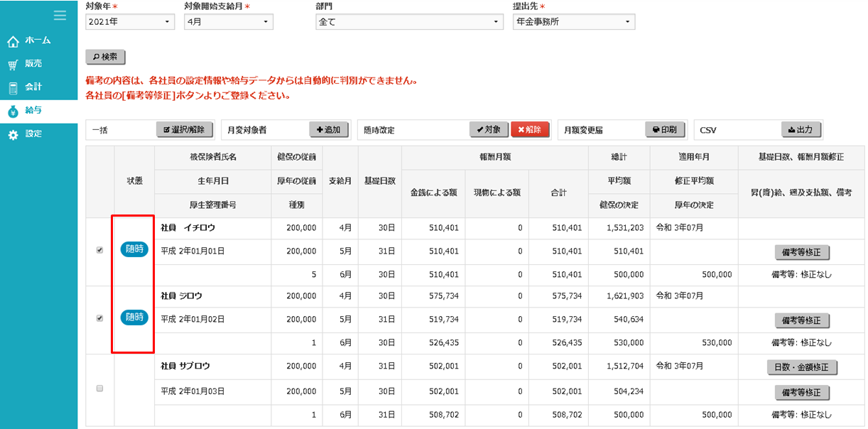Click the red 解除 button
Image resolution: width=868 pixels, height=429 pixels.
(530, 130)
